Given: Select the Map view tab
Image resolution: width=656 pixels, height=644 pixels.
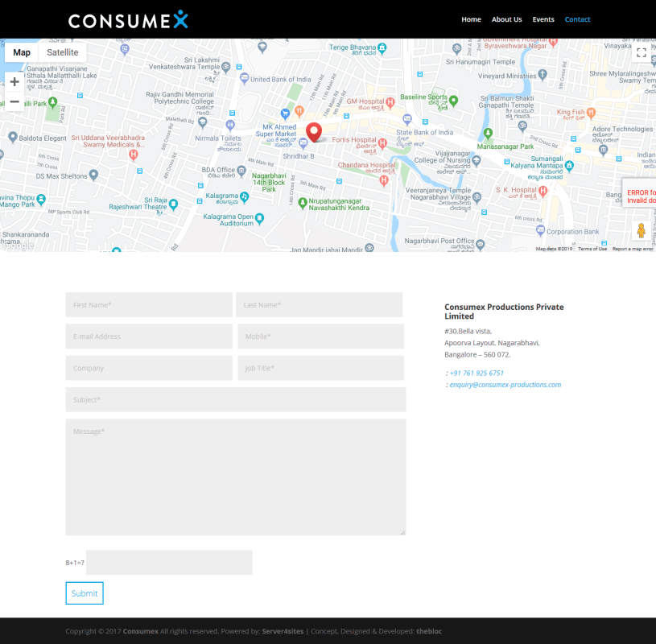Looking at the screenshot, I should (x=22, y=52).
